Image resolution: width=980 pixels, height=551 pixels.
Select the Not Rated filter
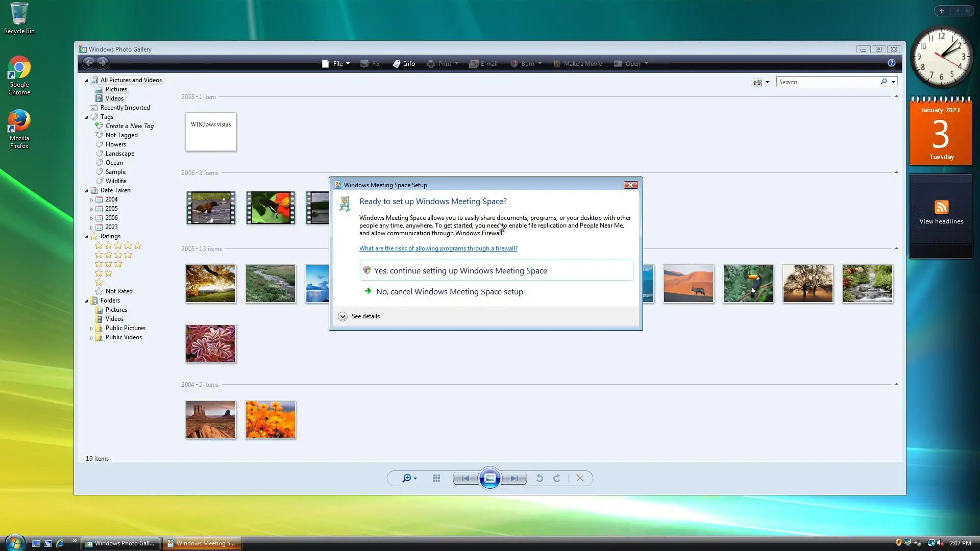coord(119,291)
